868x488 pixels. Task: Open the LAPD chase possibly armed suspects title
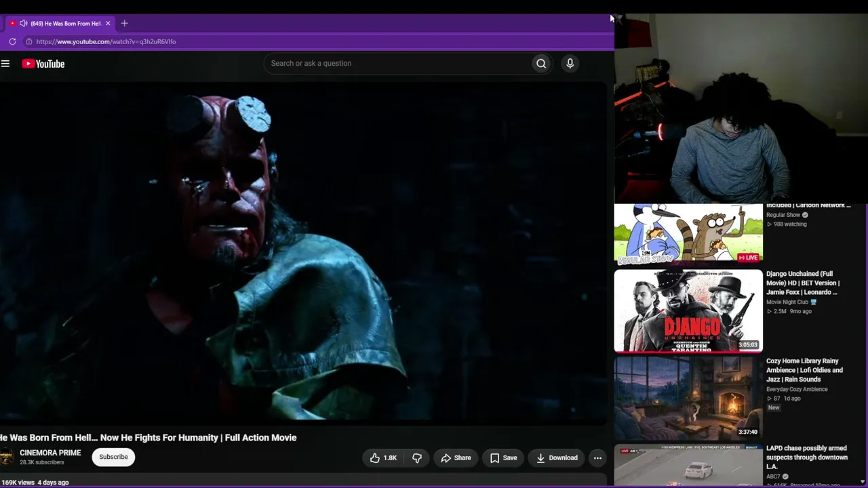(x=807, y=457)
